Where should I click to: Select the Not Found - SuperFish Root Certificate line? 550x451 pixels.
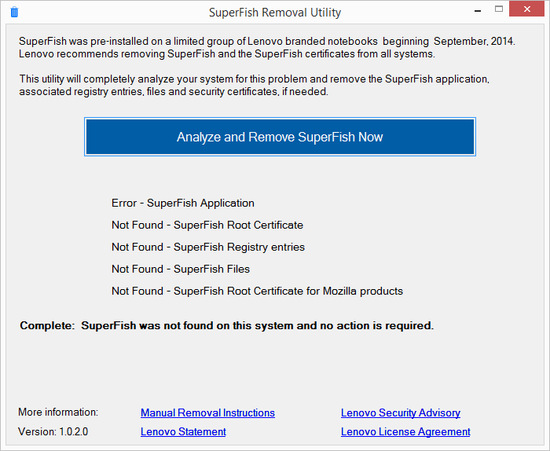[x=207, y=225]
